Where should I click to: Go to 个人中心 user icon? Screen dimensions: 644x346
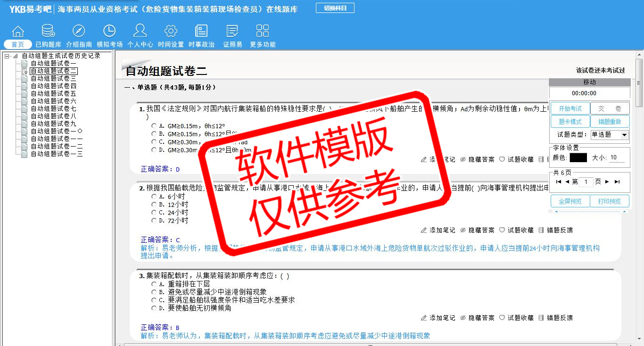pyautogui.click(x=140, y=32)
